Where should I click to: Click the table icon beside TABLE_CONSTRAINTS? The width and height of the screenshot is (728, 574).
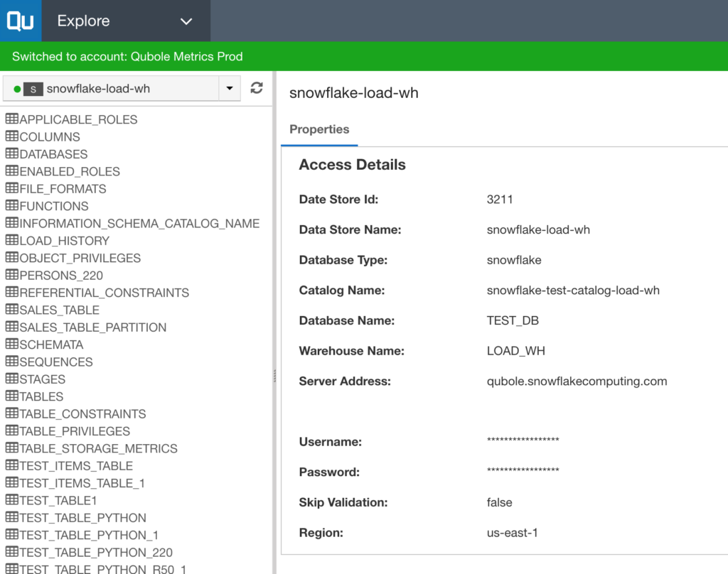11,413
